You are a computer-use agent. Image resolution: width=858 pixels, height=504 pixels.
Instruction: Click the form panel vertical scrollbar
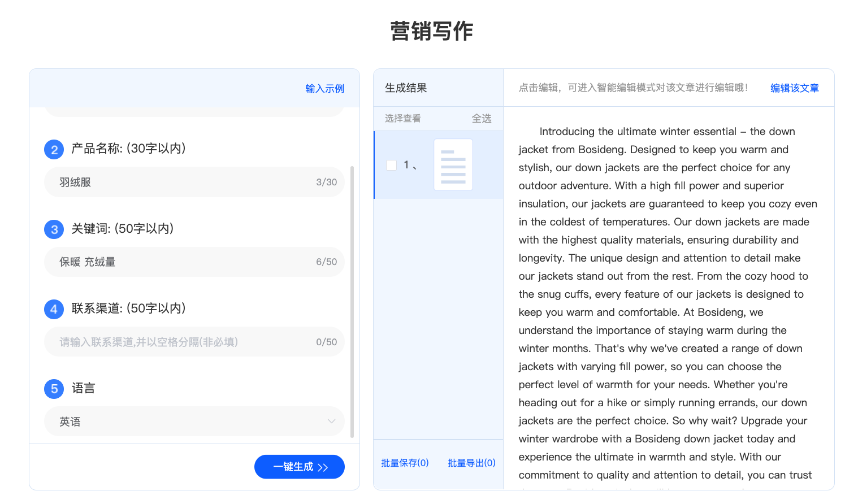click(352, 302)
